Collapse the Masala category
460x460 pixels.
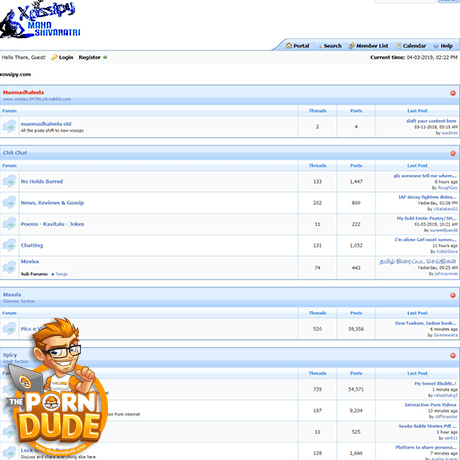tap(453, 295)
